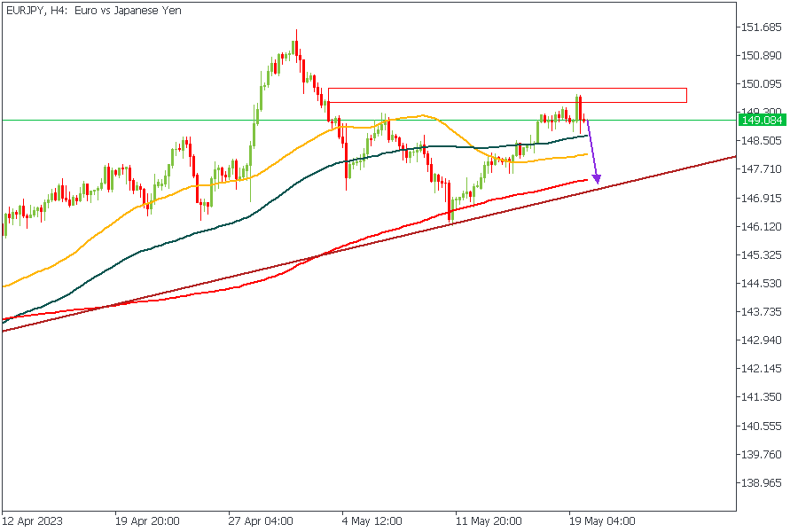The height and width of the screenshot is (532, 798).
Task: Click the 11 May 20:00 time label
Action: (489, 520)
